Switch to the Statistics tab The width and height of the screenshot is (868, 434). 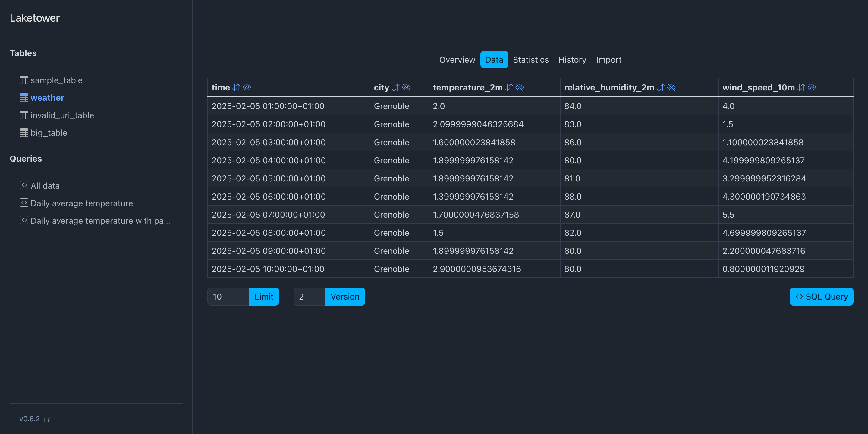pos(530,60)
